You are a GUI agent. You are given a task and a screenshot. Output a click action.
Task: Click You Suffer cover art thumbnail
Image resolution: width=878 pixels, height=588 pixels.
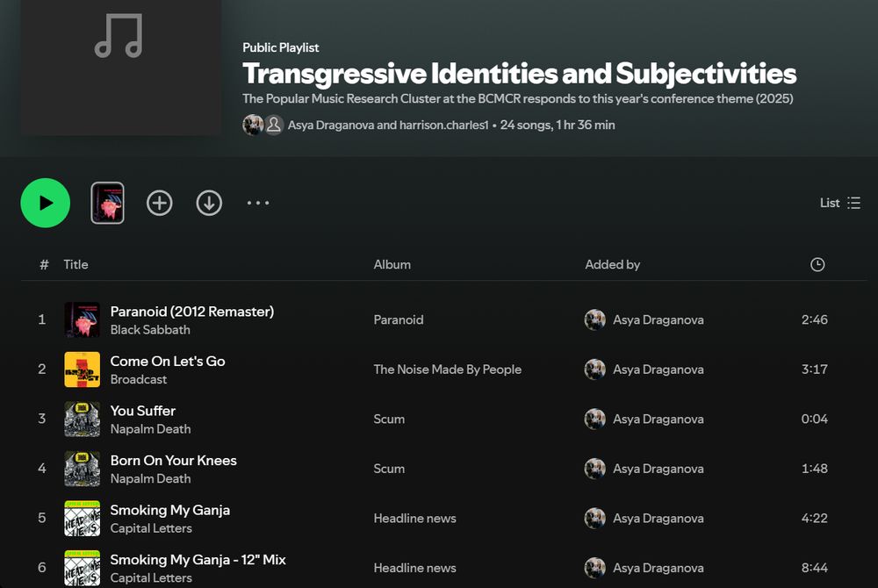pyautogui.click(x=83, y=419)
